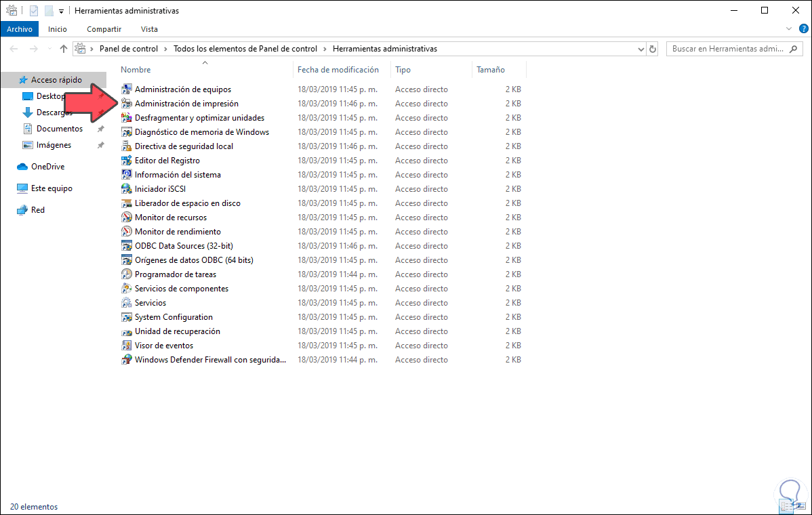Open Documentos in the navigation pane
812x515 pixels.
coord(60,128)
